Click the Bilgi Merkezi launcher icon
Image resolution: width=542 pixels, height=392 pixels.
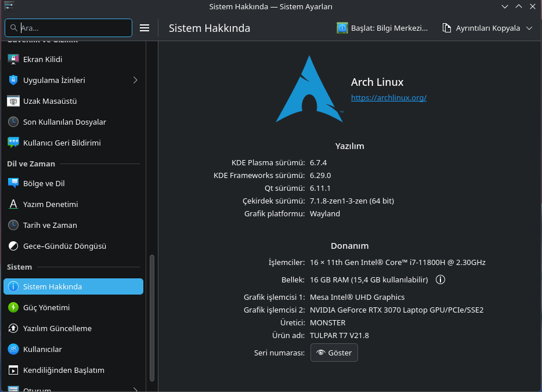(342, 28)
